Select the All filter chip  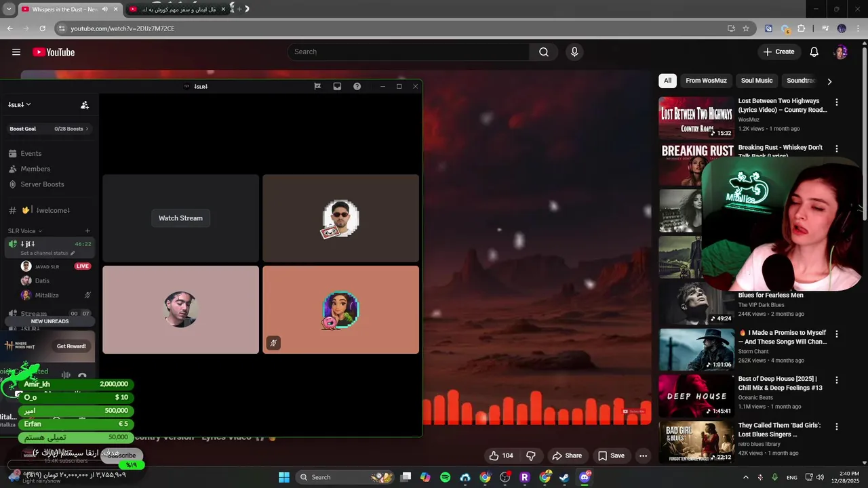coord(667,81)
